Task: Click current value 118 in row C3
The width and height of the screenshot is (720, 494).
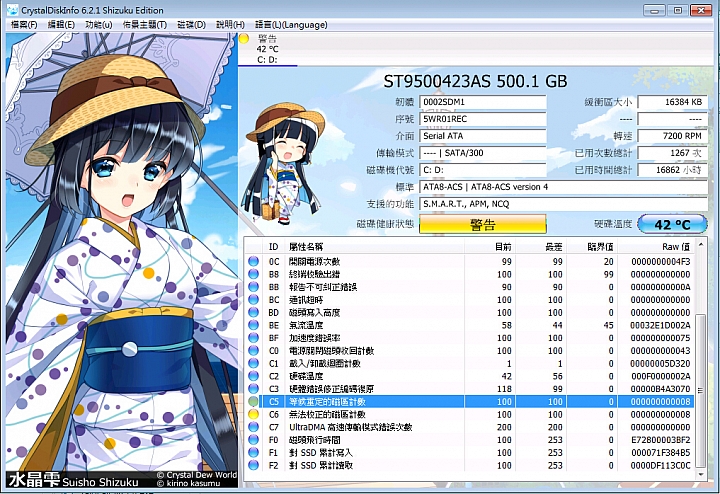Action: point(504,388)
